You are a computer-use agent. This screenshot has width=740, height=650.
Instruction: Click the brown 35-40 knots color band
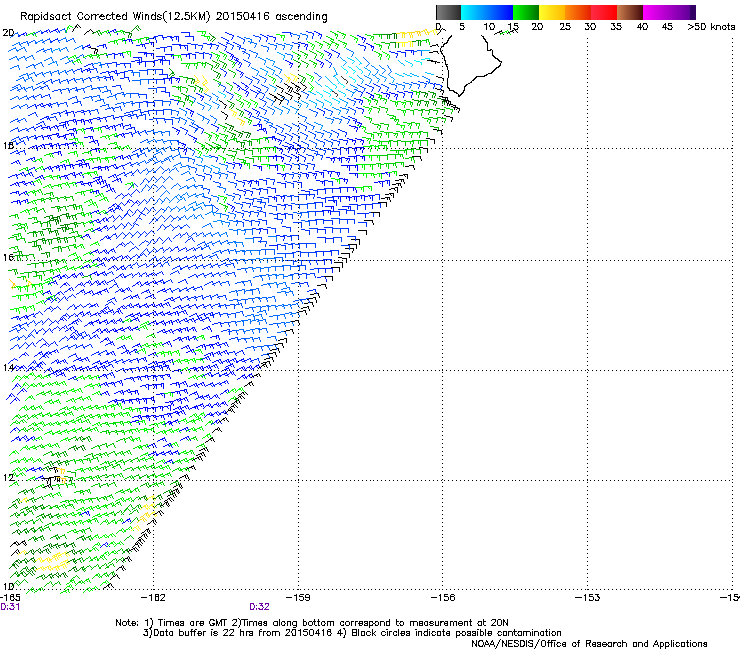pos(630,12)
